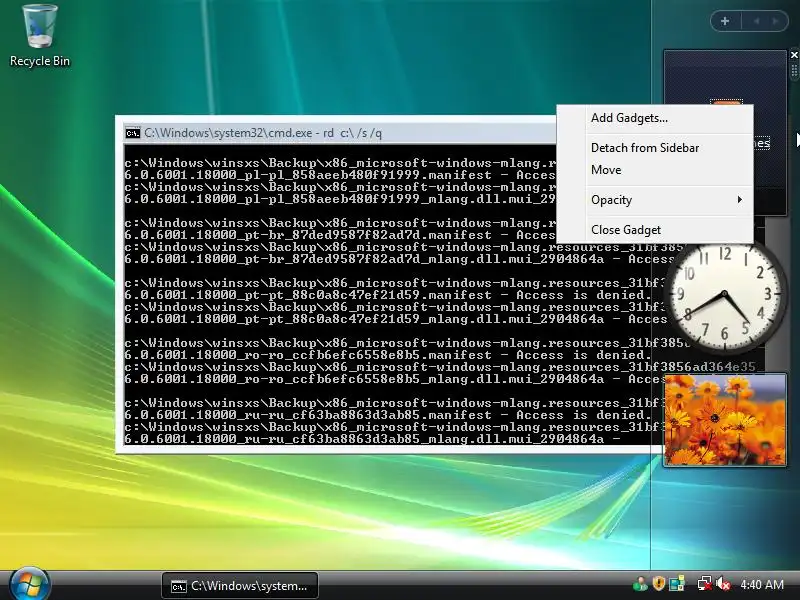Viewport: 800px width, 600px height.
Task: Click the muted volume tray icon
Action: [722, 584]
